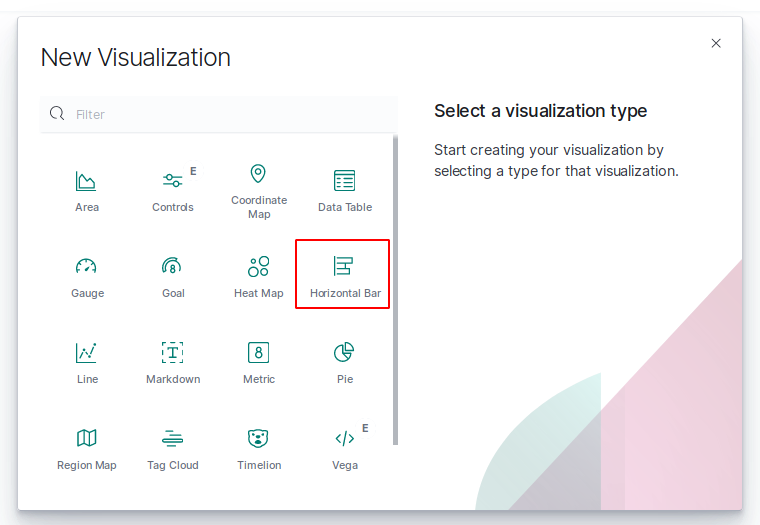This screenshot has height=525, width=760.
Task: Select the Data Table visualization icon
Action: tap(345, 180)
